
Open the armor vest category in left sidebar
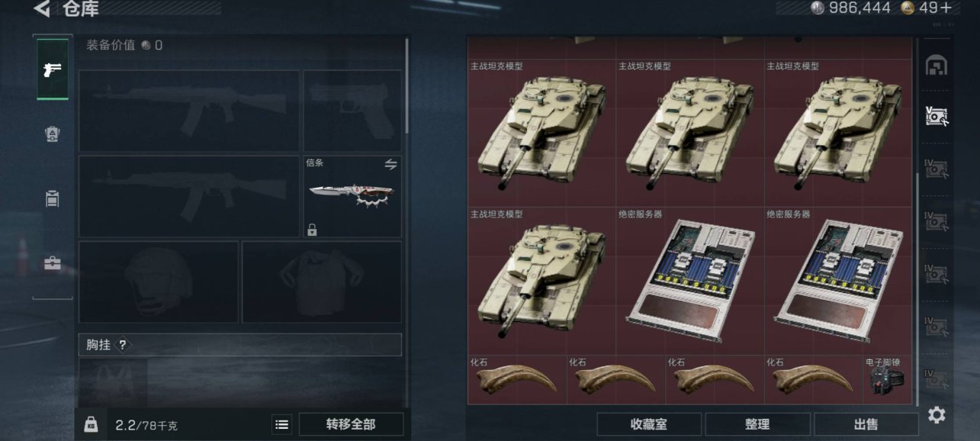(x=53, y=134)
